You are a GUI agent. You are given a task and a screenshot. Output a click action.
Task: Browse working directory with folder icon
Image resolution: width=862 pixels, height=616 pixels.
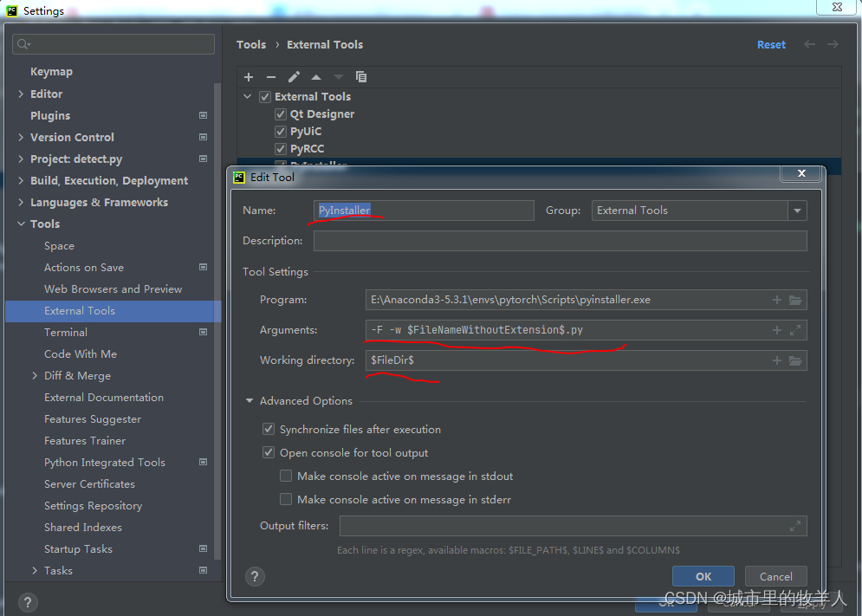[795, 360]
